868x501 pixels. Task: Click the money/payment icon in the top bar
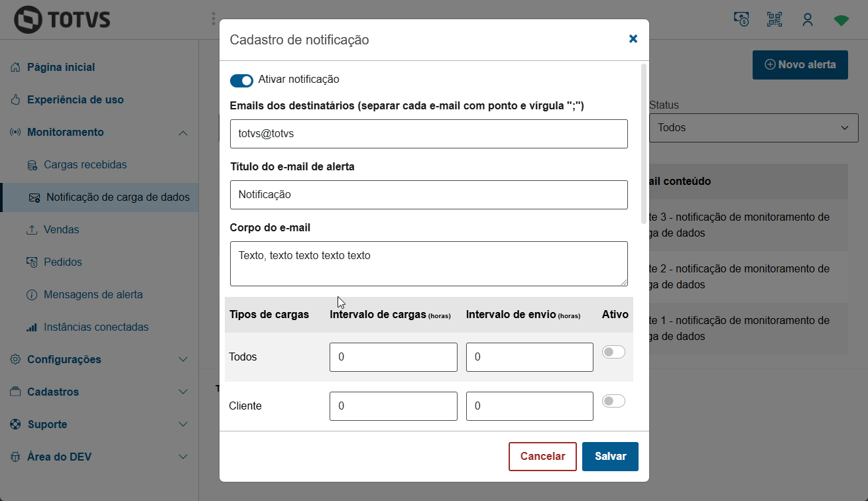741,19
